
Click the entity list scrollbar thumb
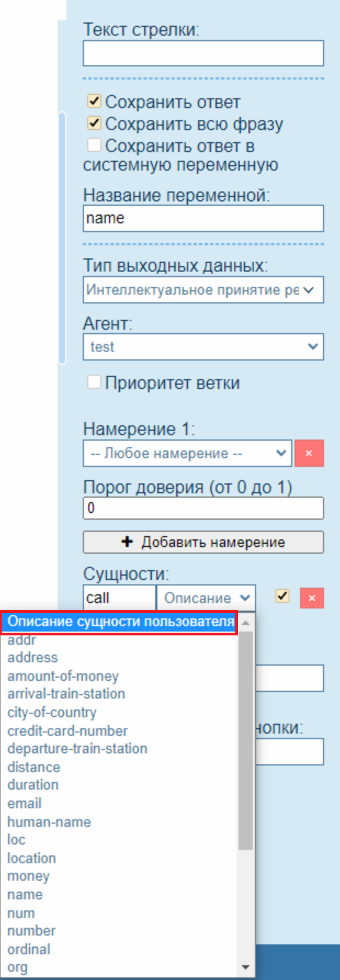246,741
